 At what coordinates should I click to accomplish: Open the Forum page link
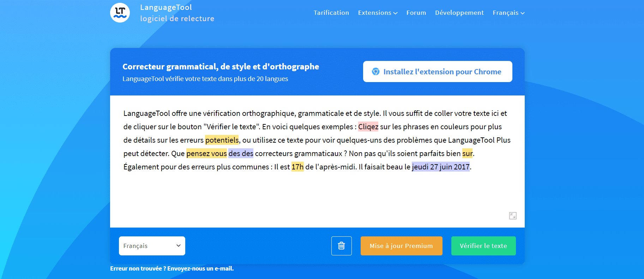(416, 13)
